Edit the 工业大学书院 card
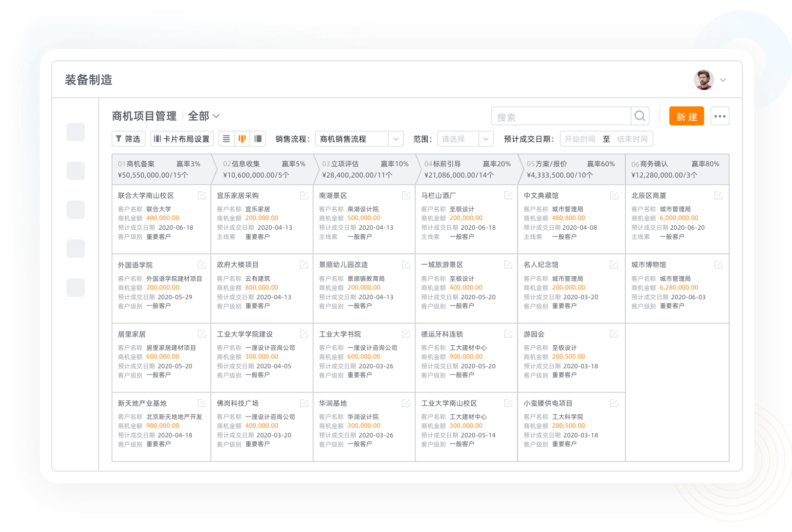Image resolution: width=792 pixels, height=532 pixels. [x=406, y=334]
